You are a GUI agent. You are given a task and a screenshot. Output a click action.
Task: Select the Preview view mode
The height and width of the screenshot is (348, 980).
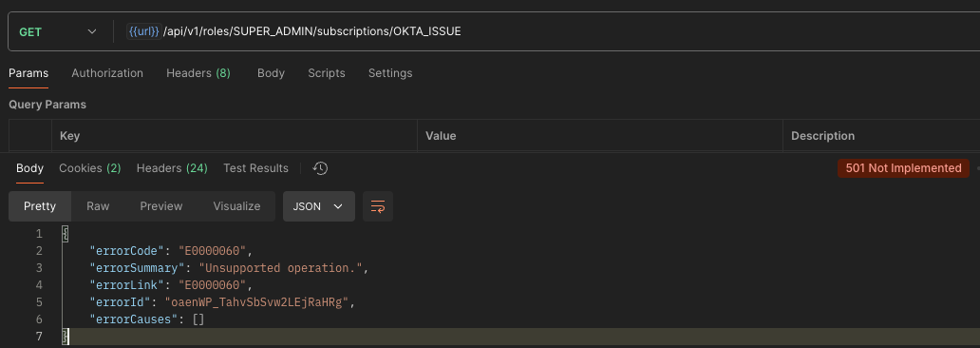tap(161, 206)
